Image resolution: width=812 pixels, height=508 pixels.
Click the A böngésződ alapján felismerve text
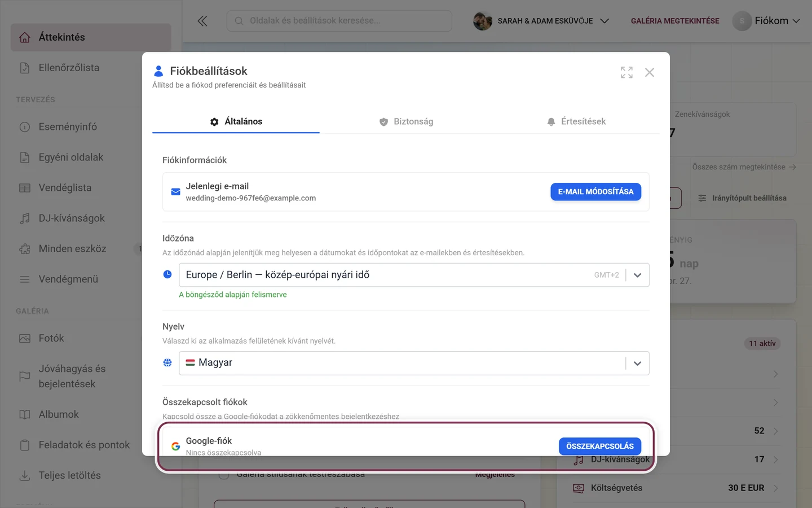[x=233, y=295]
